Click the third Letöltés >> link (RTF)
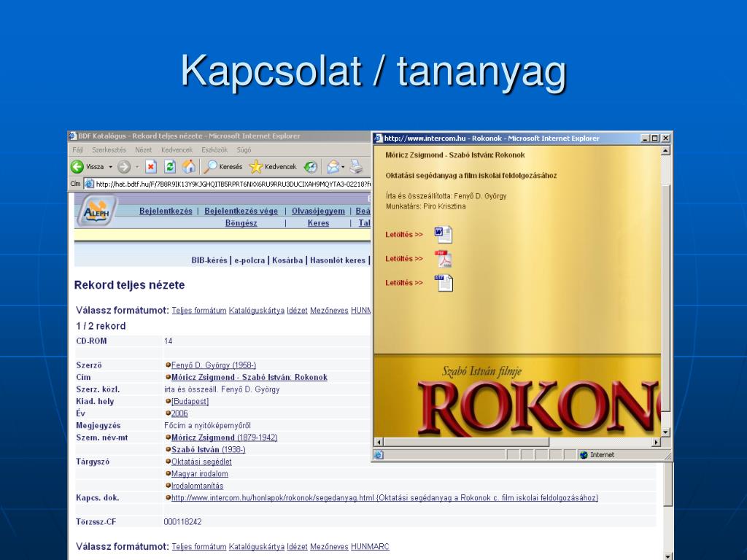The image size is (747, 560). [404, 283]
